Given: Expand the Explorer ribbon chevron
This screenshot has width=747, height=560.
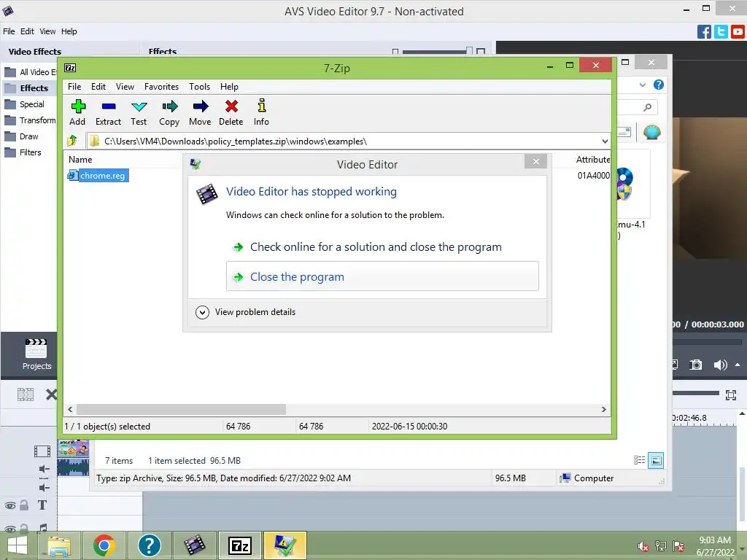Looking at the screenshot, I should (x=642, y=85).
